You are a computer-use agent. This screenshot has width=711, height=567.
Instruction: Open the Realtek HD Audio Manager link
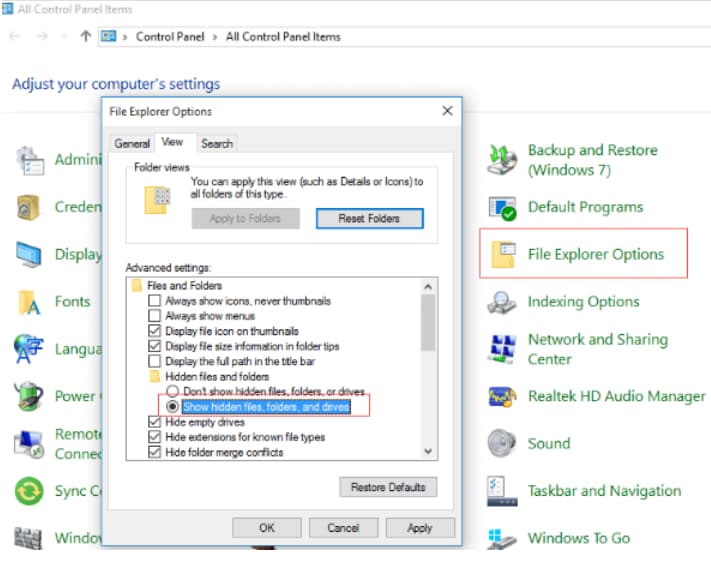pyautogui.click(x=617, y=396)
